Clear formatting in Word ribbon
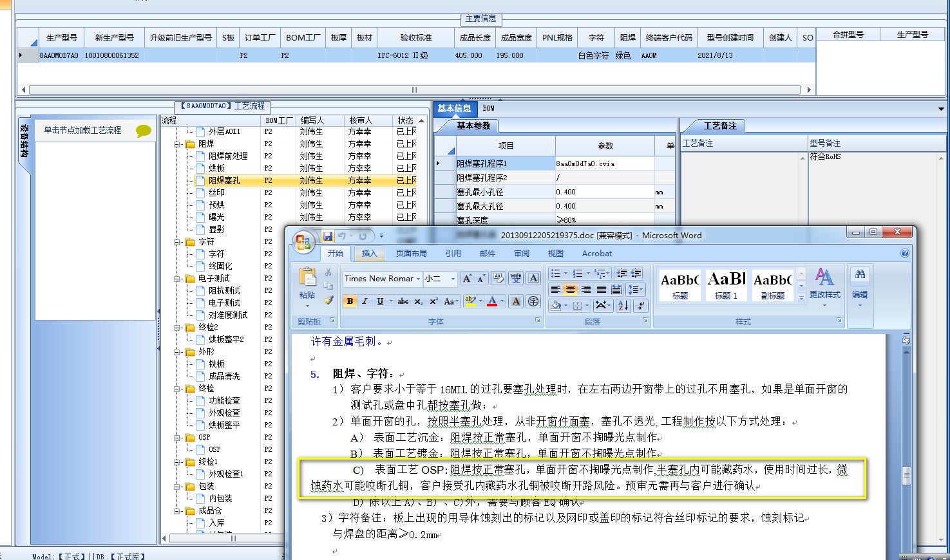Image resolution: width=950 pixels, height=560 pixels. point(499,278)
